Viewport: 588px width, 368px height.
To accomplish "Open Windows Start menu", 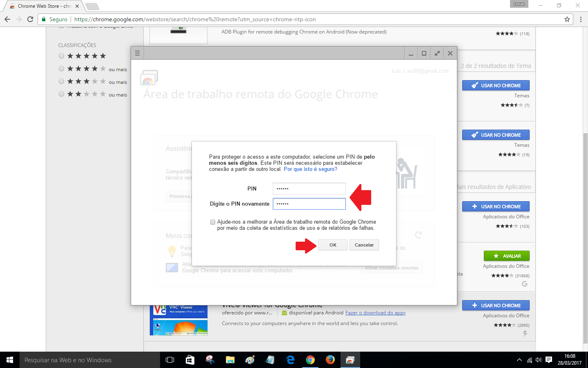I will pos(10,360).
